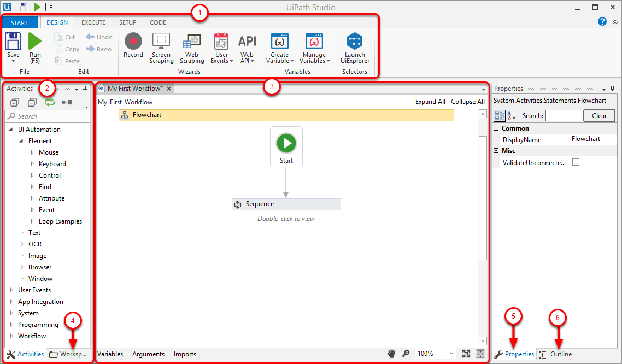Click the Expand All icon in the Activities panel
Screen dimensions: 622x364
[x=15, y=102]
